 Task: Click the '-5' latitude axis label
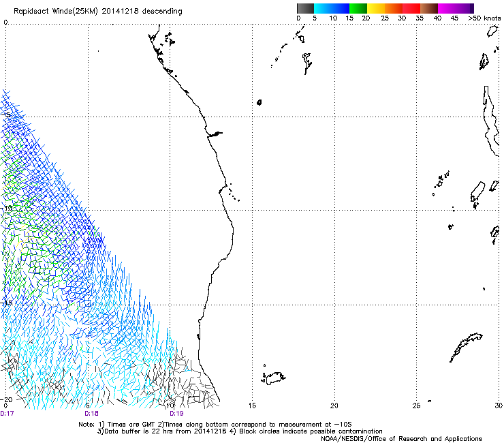pos(5,115)
